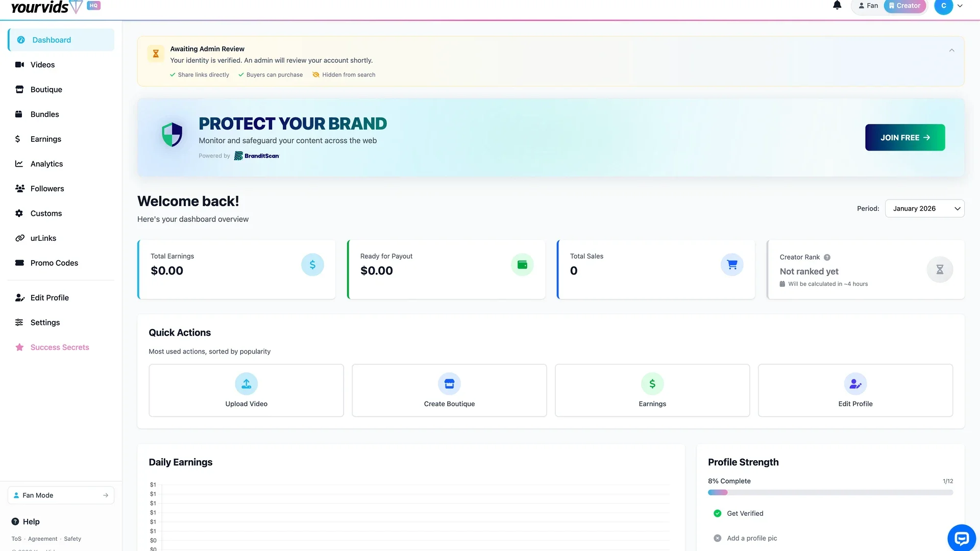Open the Followers panel
This screenshot has height=551, width=980.
(47, 188)
